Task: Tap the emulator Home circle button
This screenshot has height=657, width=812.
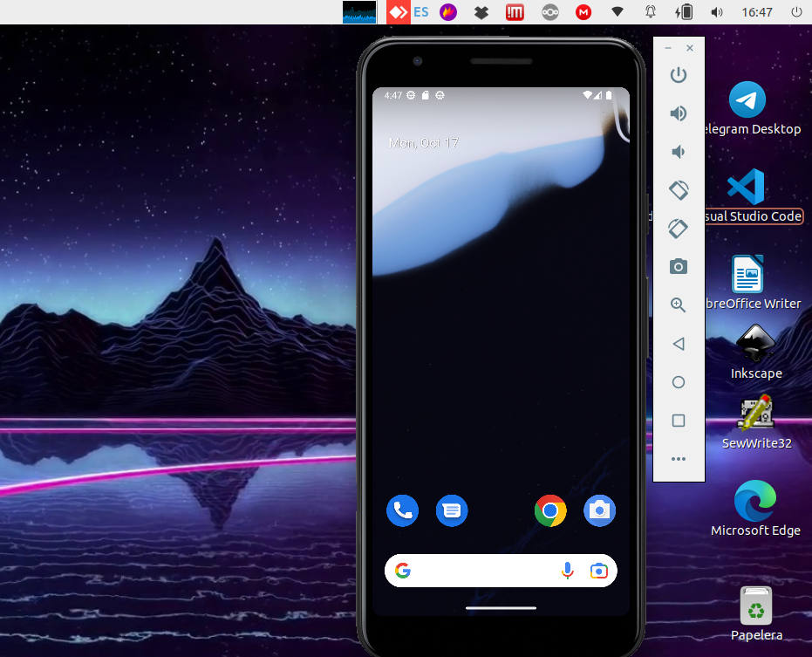Action: tap(679, 382)
